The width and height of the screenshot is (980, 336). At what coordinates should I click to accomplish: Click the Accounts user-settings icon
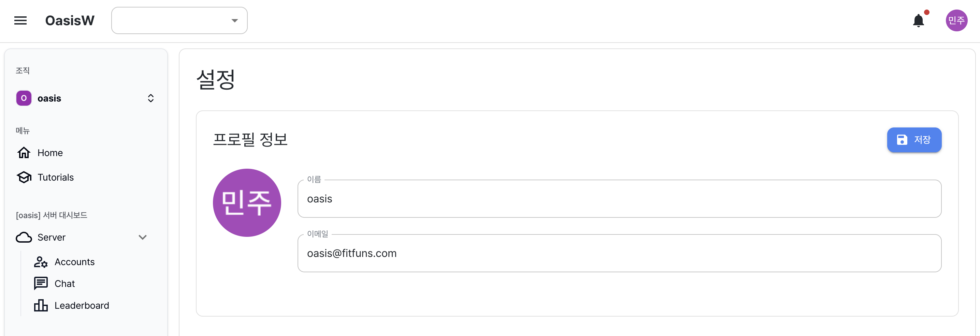pos(41,262)
